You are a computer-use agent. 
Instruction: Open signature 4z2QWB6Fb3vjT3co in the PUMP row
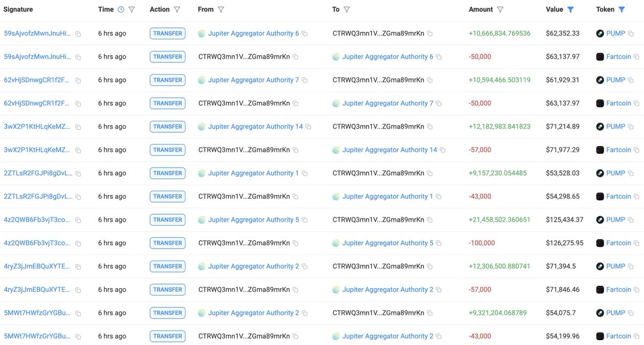coord(37,220)
